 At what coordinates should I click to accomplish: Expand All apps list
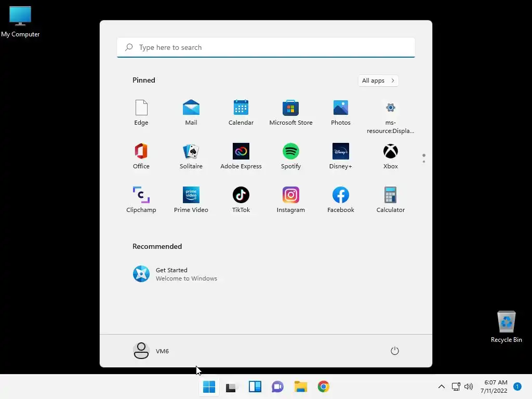[x=378, y=81]
